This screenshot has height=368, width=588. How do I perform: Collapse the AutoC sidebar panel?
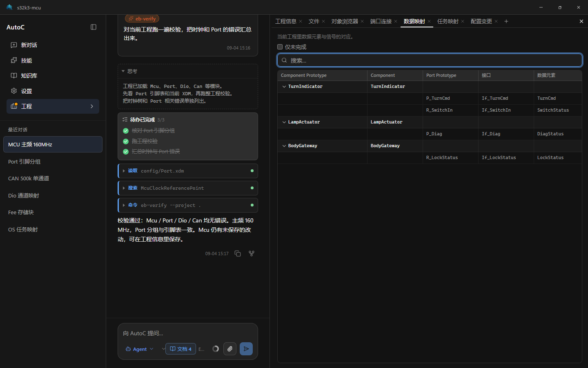pos(94,27)
